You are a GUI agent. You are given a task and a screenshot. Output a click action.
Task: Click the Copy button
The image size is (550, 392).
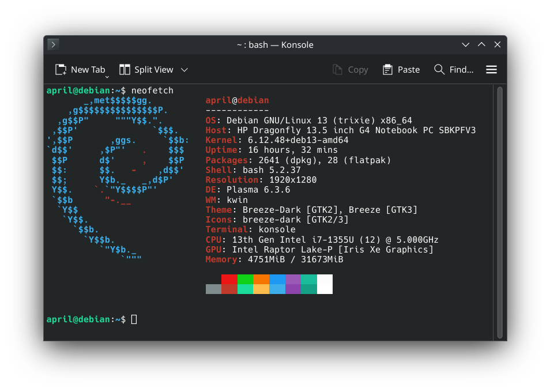tap(350, 69)
